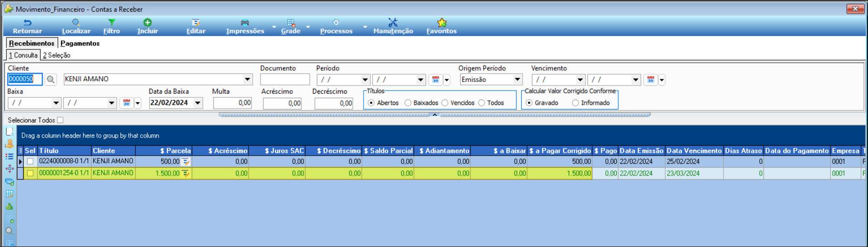Image resolution: width=868 pixels, height=247 pixels.
Task: Click the Grade toolbar button
Action: pyautogui.click(x=291, y=27)
